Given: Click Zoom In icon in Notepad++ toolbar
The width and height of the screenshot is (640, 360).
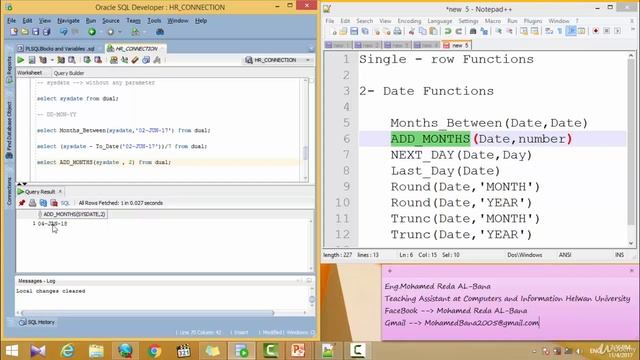Looking at the screenshot, I should coord(498,31).
